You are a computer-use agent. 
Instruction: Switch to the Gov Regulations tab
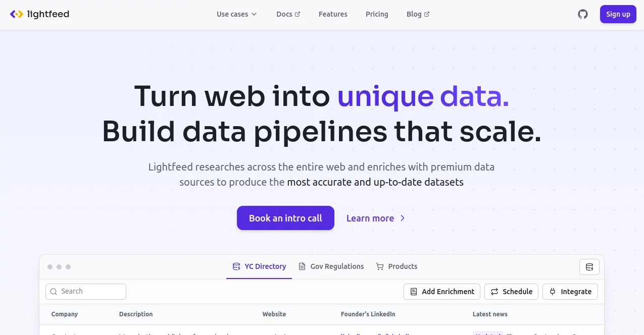pos(336,266)
